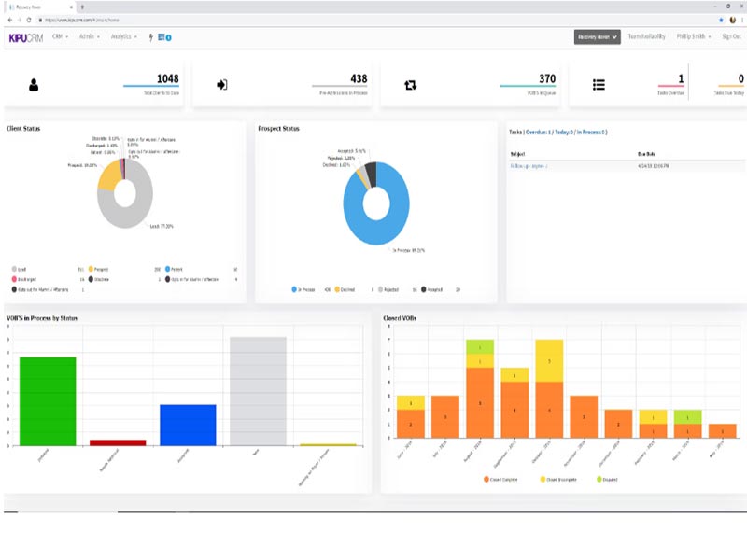Click the lightning bolt quick action icon
This screenshot has width=747, height=560.
[150, 37]
